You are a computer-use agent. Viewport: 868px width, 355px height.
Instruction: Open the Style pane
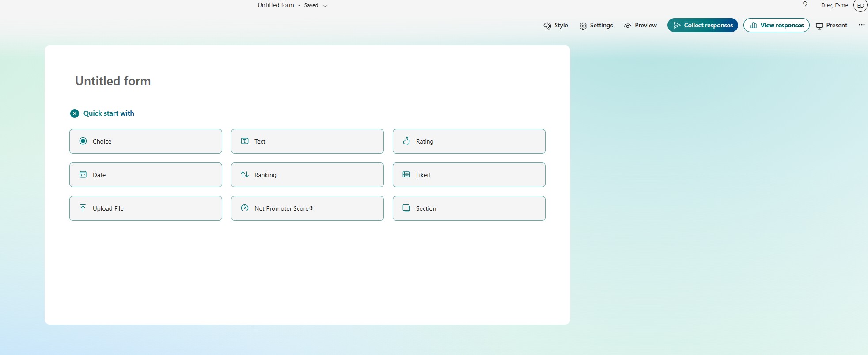click(556, 26)
